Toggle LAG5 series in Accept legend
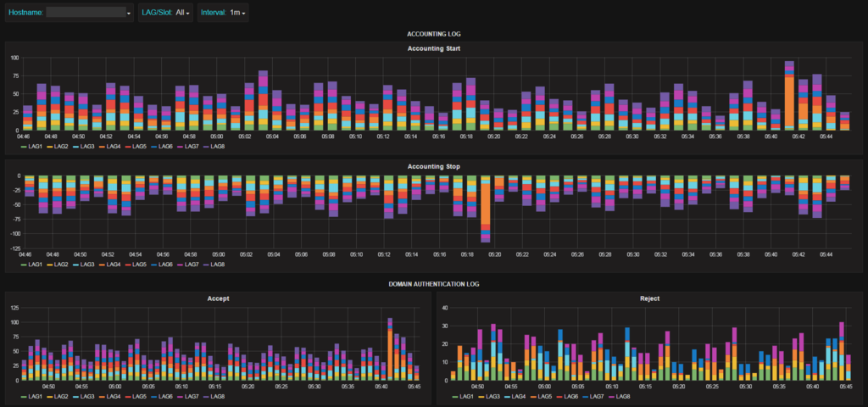Image resolution: width=868 pixels, height=407 pixels. 135,397
